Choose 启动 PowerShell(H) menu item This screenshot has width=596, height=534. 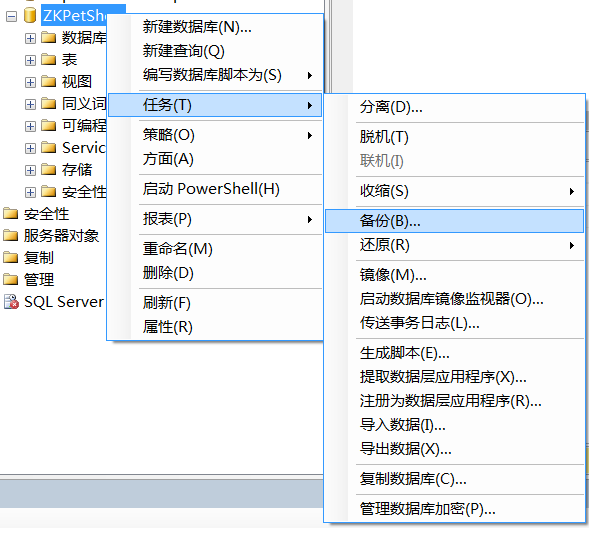[x=215, y=189]
